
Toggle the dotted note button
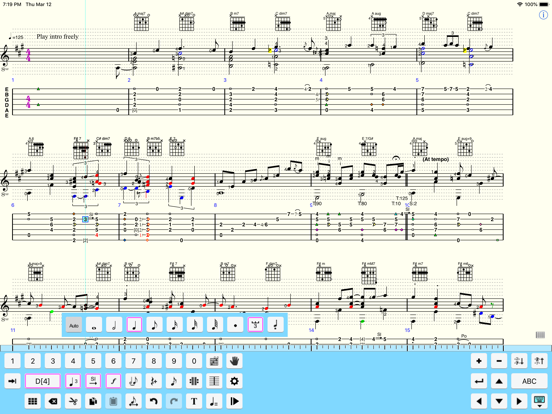click(x=235, y=325)
